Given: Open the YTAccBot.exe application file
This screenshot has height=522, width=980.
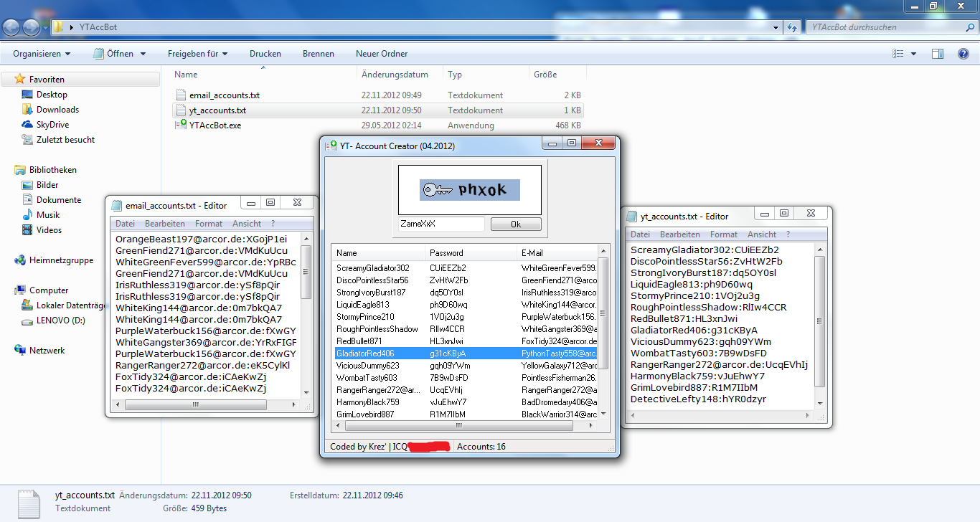Looking at the screenshot, I should point(215,125).
